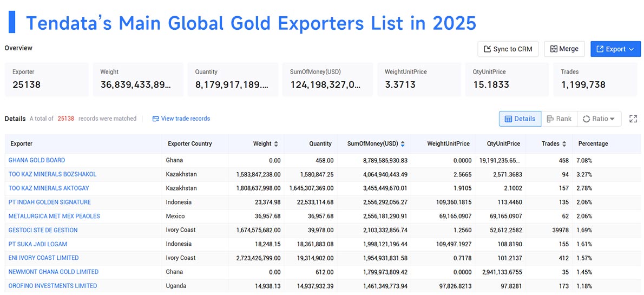The height and width of the screenshot is (295, 644).
Task: Select the 109,360.1815 weight unit price cell
Action: pyautogui.click(x=453, y=202)
